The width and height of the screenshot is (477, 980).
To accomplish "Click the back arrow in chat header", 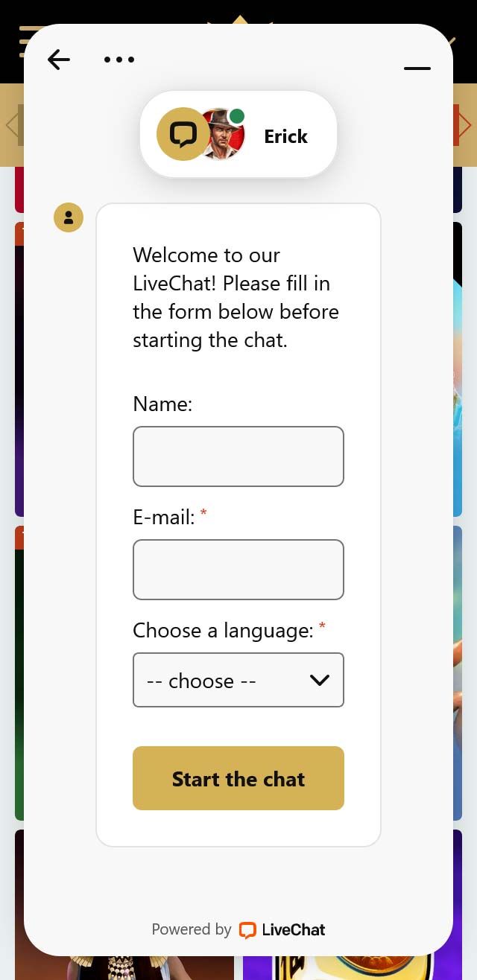I will pos(58,60).
